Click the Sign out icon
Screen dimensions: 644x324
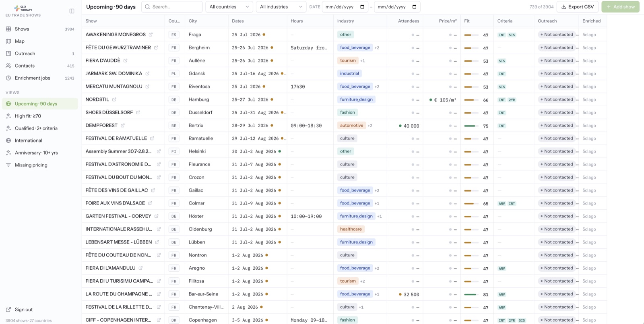[x=8, y=310]
